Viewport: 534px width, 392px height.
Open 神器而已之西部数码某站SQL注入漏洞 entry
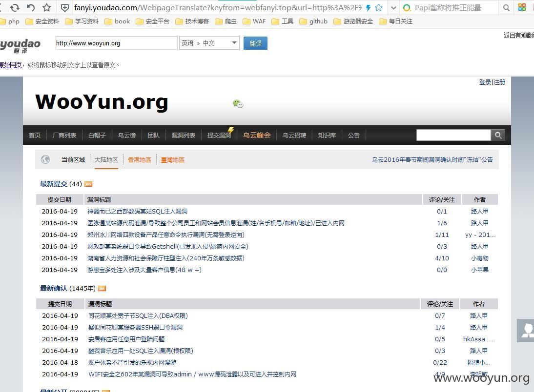[137, 211]
